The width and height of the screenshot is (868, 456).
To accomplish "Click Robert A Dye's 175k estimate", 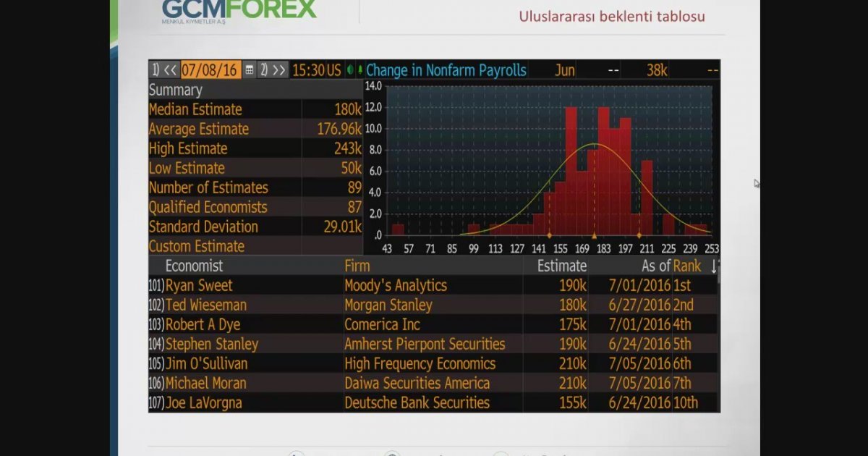I will click(x=573, y=324).
